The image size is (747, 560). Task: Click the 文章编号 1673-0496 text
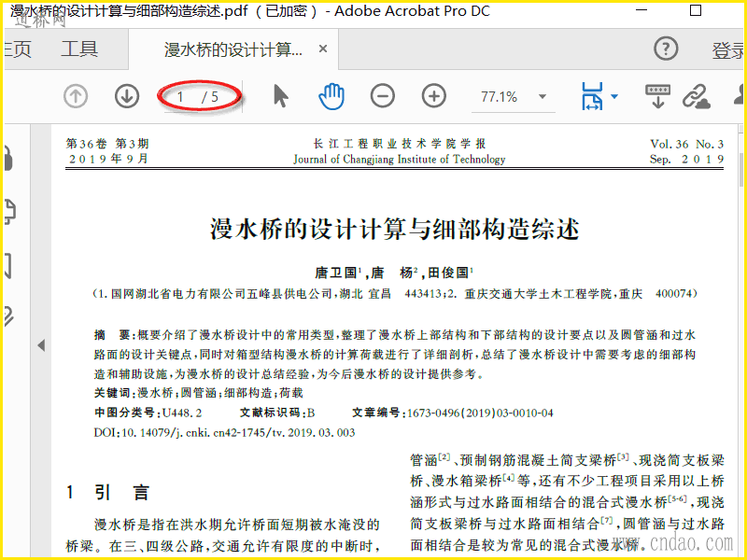(453, 413)
